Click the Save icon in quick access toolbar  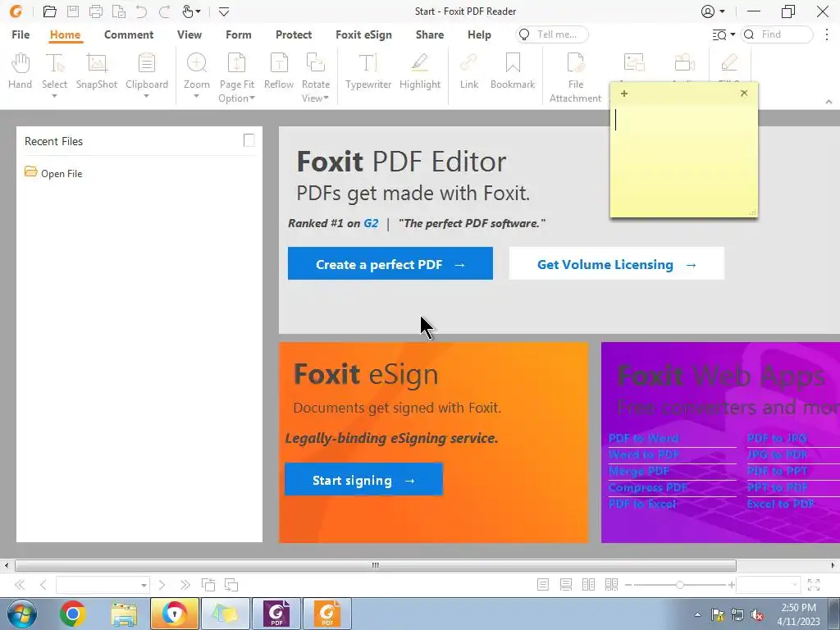[x=73, y=11]
